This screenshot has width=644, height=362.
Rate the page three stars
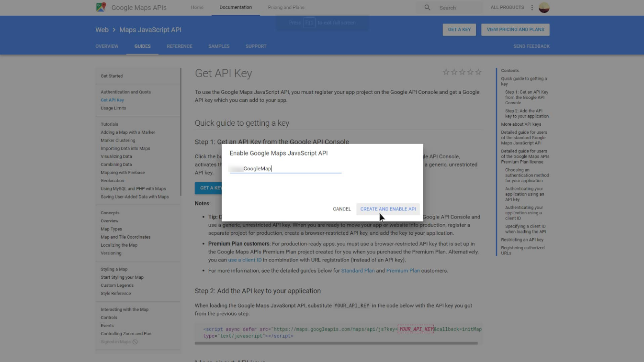(x=462, y=72)
